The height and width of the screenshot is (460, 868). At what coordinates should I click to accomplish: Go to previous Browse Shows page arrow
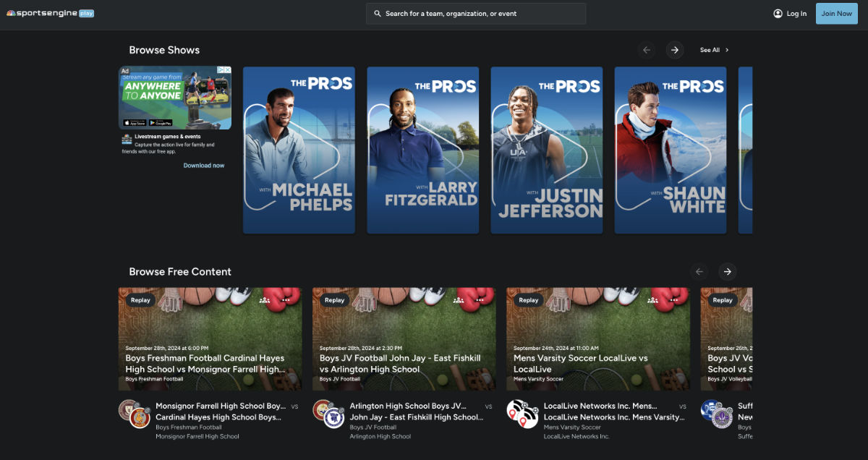[647, 50]
